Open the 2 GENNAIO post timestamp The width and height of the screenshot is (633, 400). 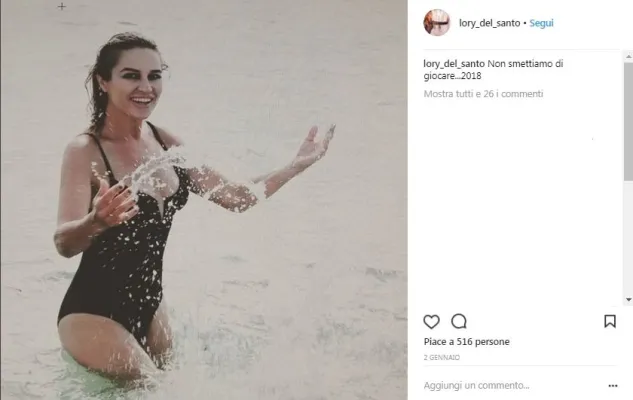point(442,358)
